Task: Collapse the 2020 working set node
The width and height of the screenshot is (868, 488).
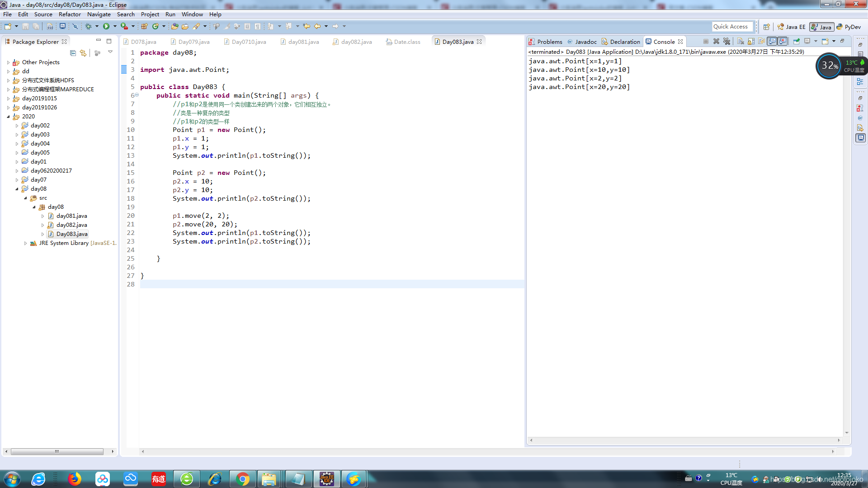Action: pyautogui.click(x=8, y=117)
